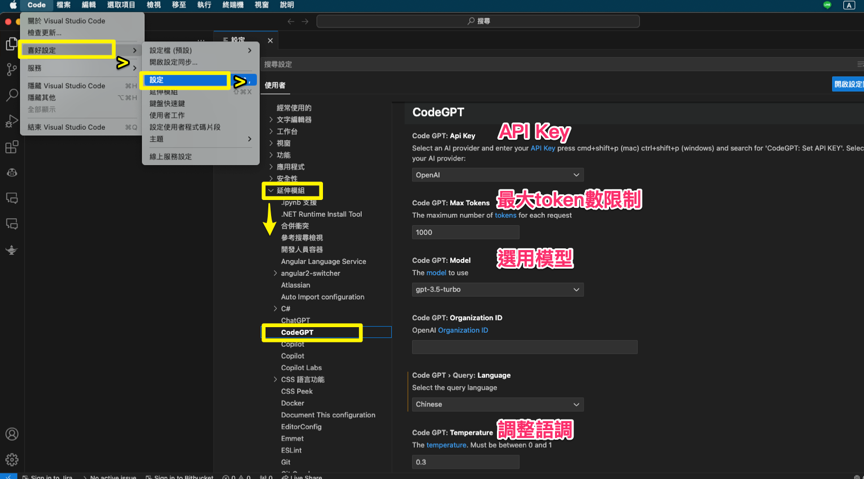The width and height of the screenshot is (864, 479).
Task: Select Docker in the settings tree
Action: pyautogui.click(x=293, y=403)
